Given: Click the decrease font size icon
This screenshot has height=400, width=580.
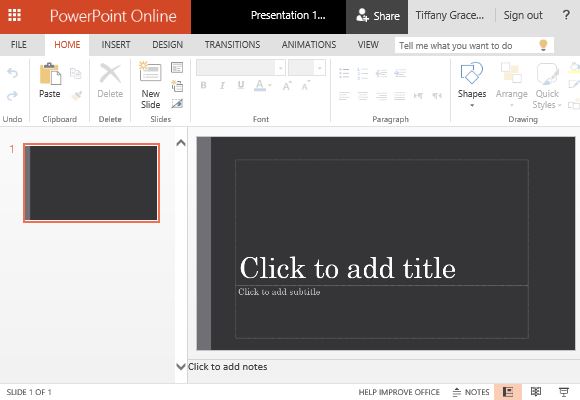Looking at the screenshot, I should (306, 85).
